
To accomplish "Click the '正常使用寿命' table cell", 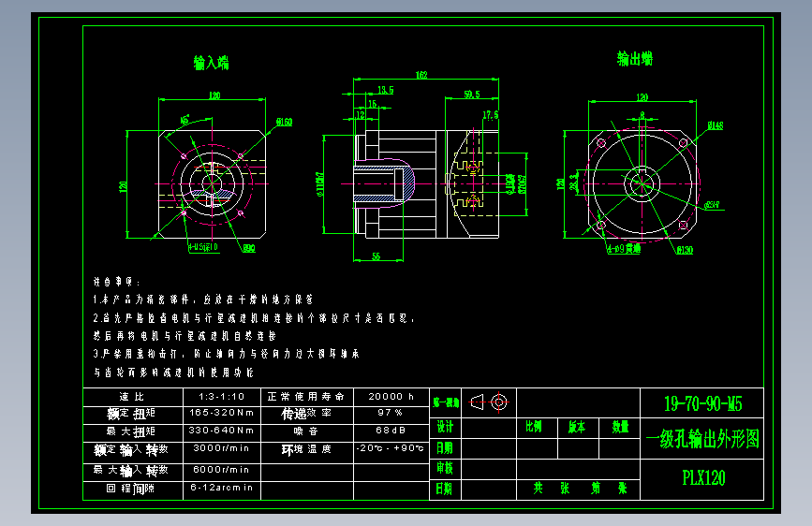I will (306, 397).
